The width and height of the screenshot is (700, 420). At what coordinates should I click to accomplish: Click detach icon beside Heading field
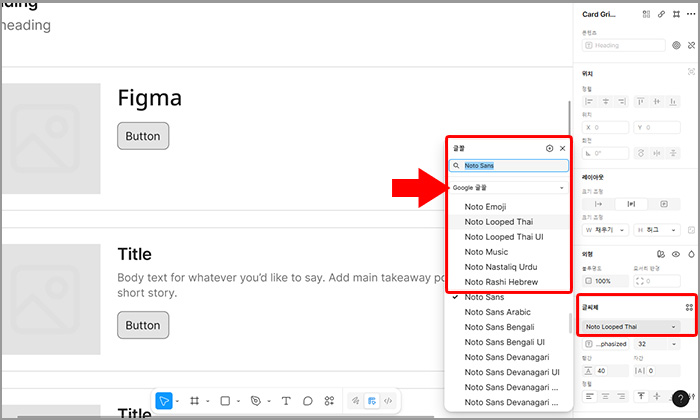pyautogui.click(x=691, y=46)
